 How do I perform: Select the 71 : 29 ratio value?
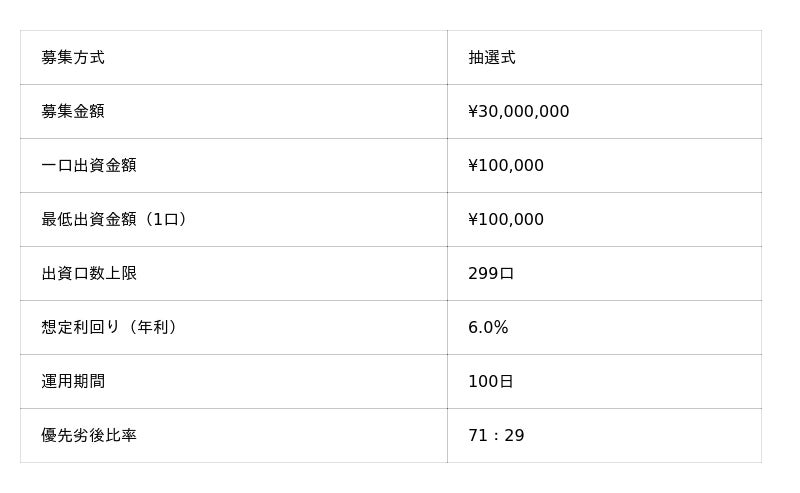click(x=496, y=436)
